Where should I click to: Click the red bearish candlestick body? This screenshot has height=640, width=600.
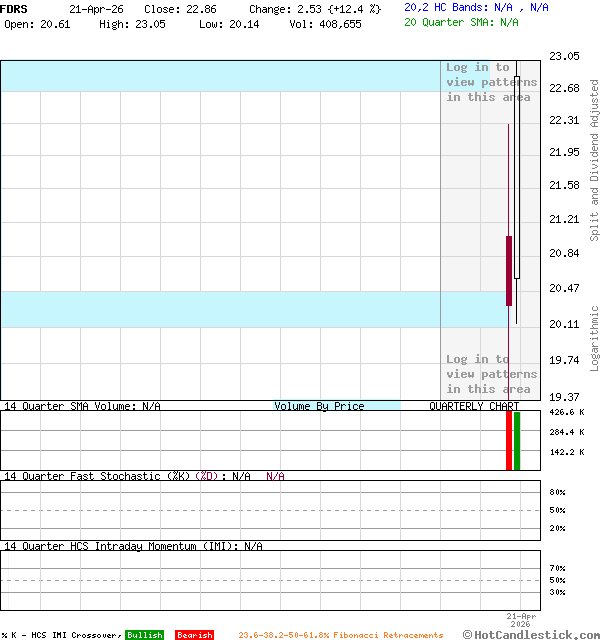point(509,270)
